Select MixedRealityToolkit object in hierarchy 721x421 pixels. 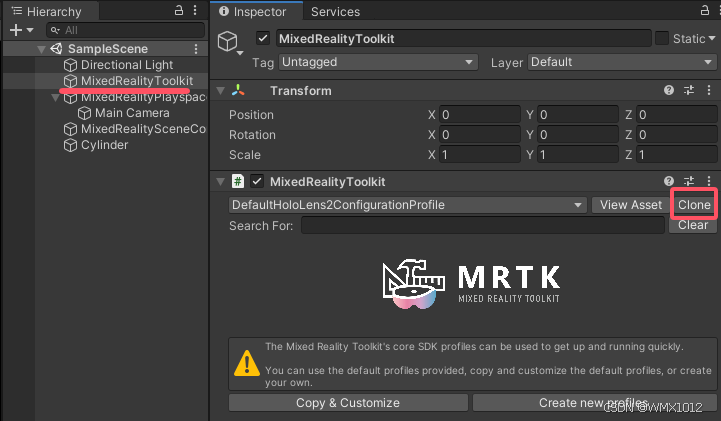(137, 81)
